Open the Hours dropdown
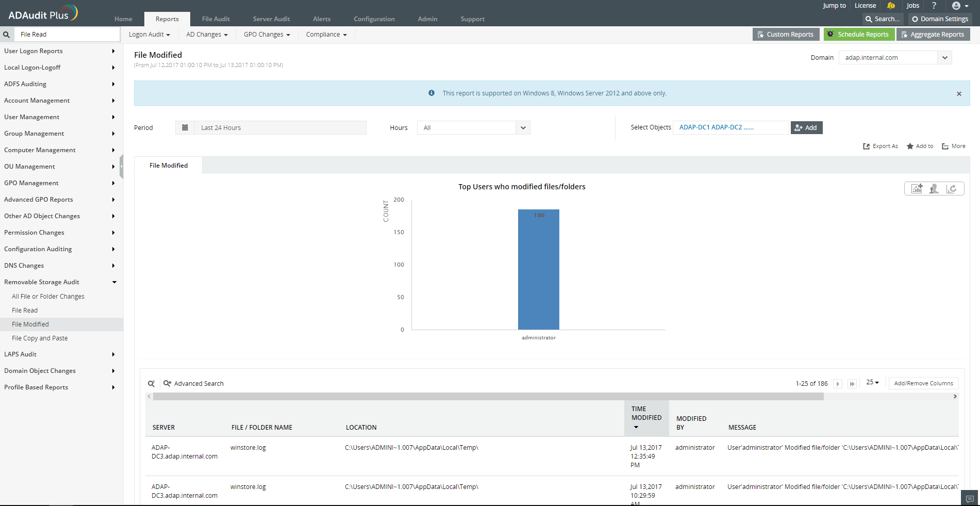The height and width of the screenshot is (506, 980). click(523, 128)
